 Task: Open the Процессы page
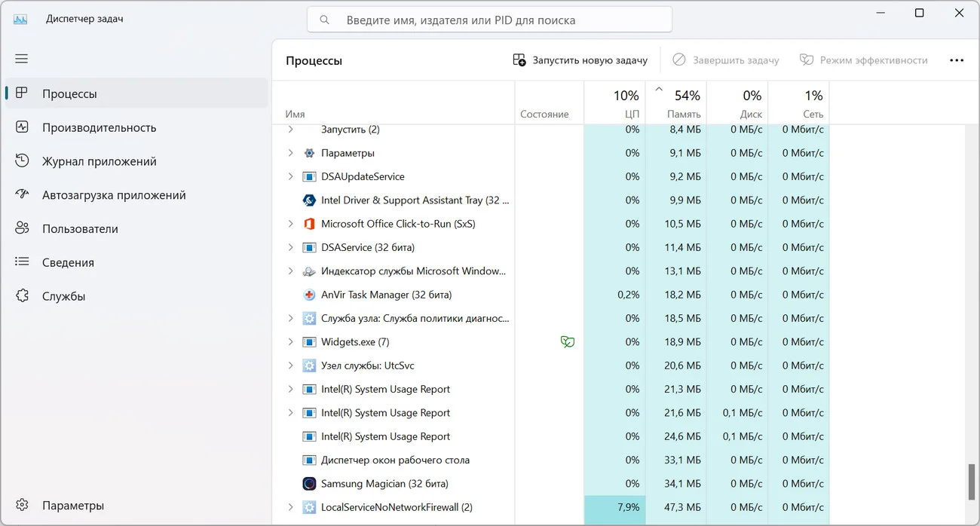point(136,93)
